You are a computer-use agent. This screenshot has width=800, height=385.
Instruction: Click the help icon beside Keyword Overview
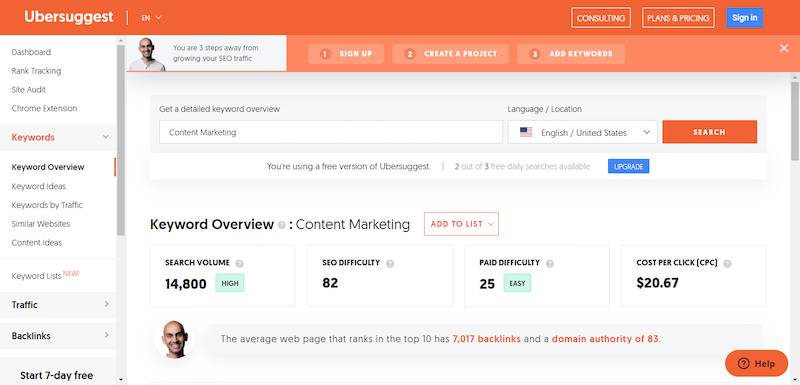pos(282,225)
